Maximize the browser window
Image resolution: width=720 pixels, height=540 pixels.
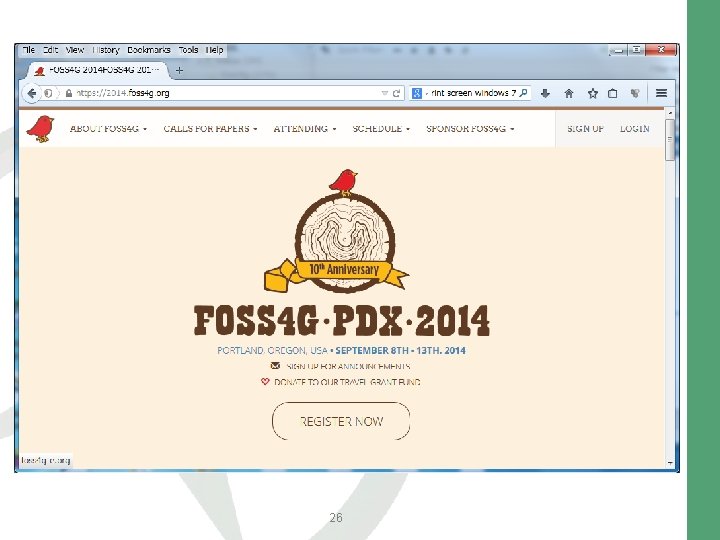click(x=636, y=50)
